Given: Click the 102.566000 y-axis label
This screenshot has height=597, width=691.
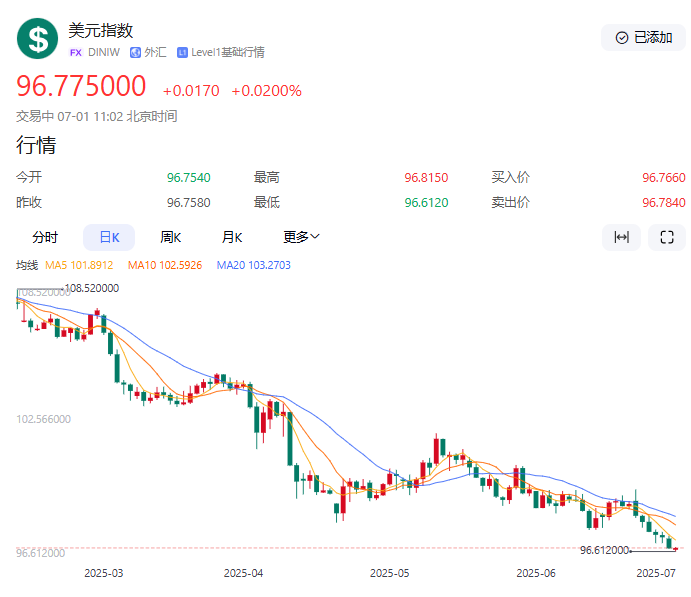Looking at the screenshot, I should (x=44, y=419).
